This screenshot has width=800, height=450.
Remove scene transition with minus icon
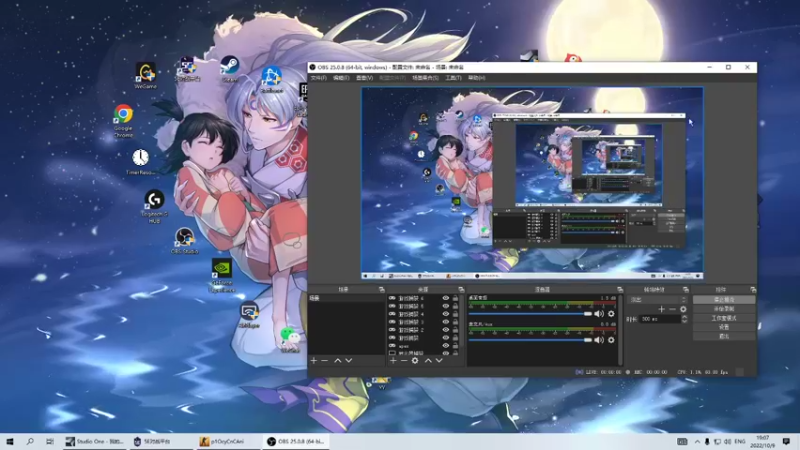tap(672, 309)
